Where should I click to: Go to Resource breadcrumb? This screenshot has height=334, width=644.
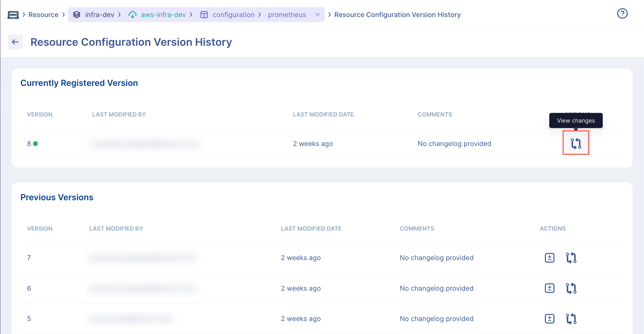click(x=43, y=15)
